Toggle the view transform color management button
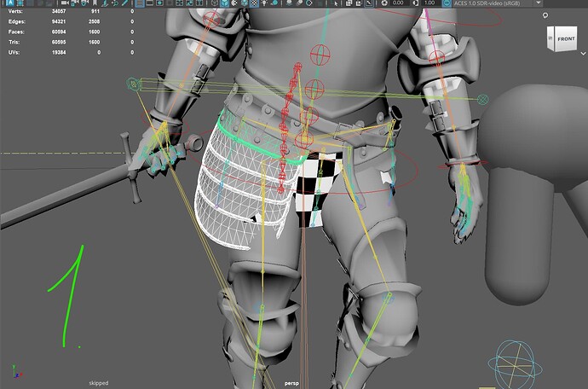This screenshot has width=588, height=389. click(x=447, y=3)
